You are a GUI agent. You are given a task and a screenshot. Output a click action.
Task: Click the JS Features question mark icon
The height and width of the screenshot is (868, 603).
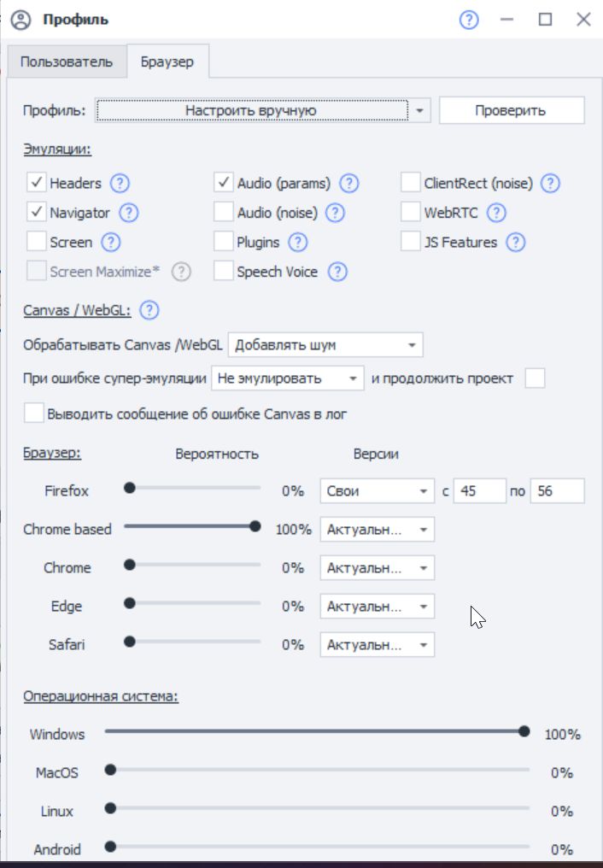pos(515,243)
